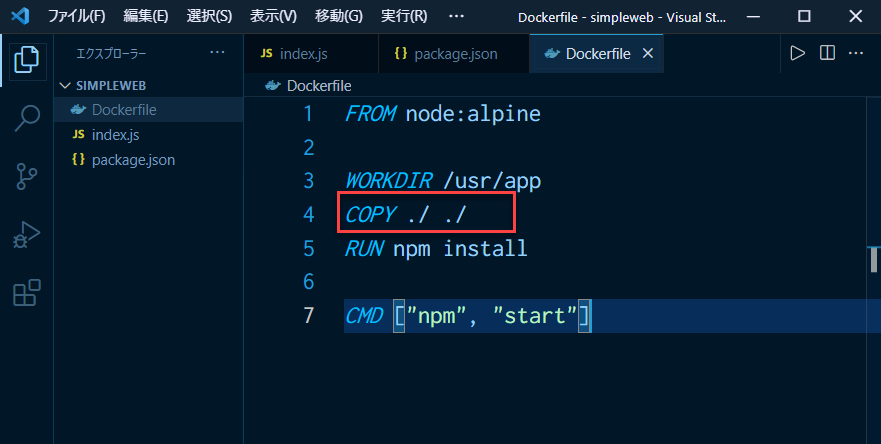Click /usr/app path on line 3

492,181
